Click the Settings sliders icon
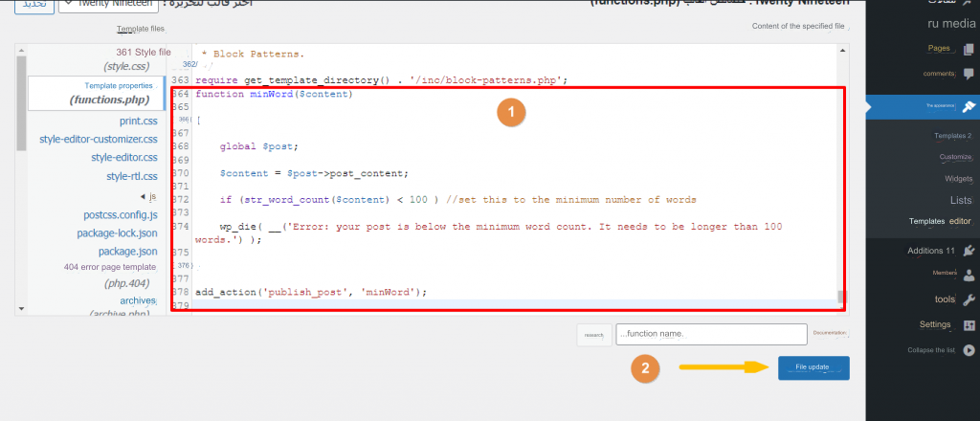Viewport: 980px width, 421px height. 969,324
